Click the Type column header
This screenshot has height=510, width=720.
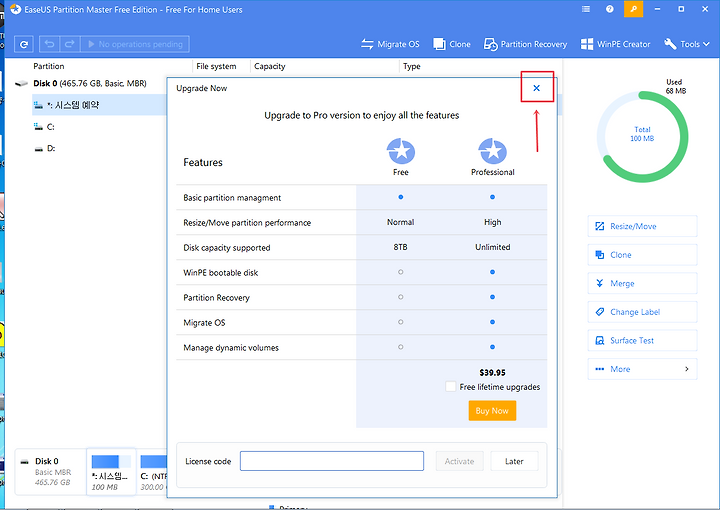point(411,66)
